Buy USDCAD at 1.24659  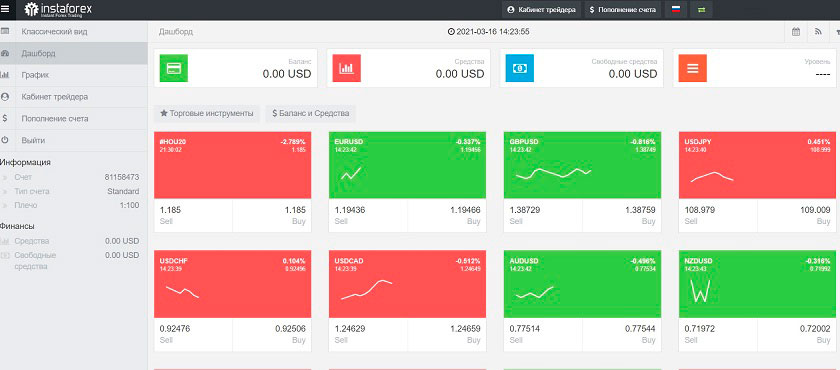[447, 335]
